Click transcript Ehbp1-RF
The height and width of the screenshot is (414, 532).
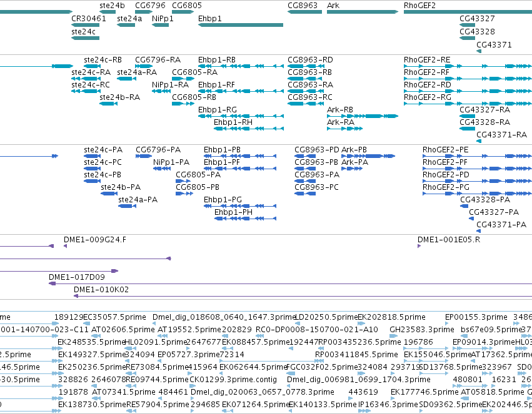tap(241, 91)
